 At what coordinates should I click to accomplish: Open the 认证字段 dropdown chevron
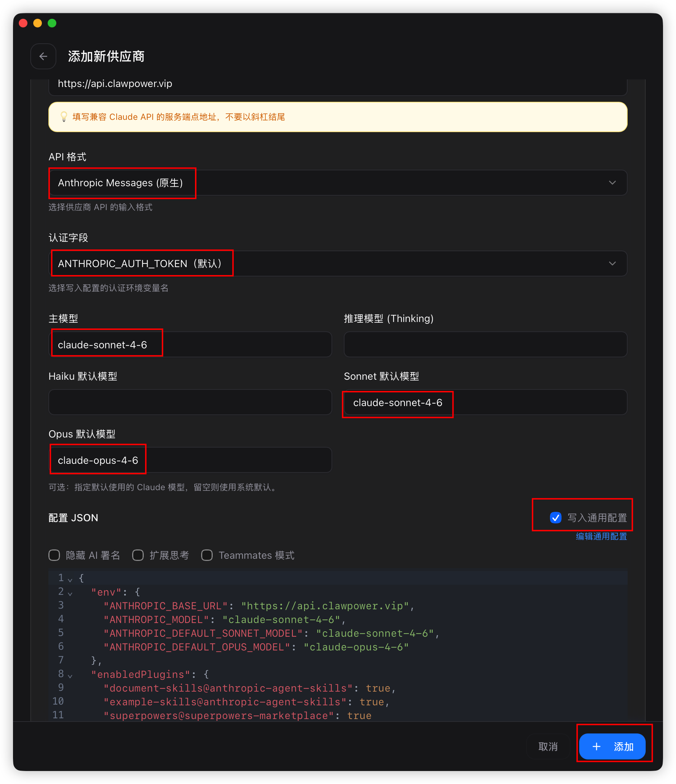click(x=612, y=263)
